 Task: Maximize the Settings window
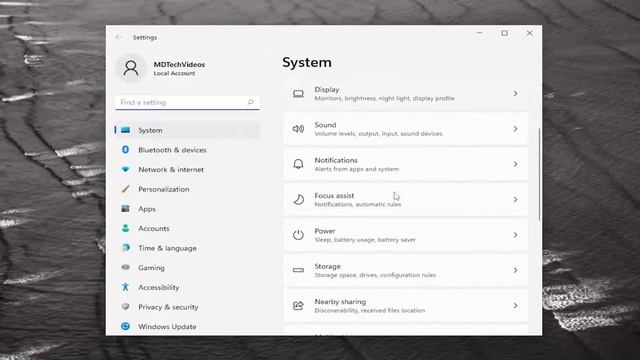pyautogui.click(x=504, y=33)
